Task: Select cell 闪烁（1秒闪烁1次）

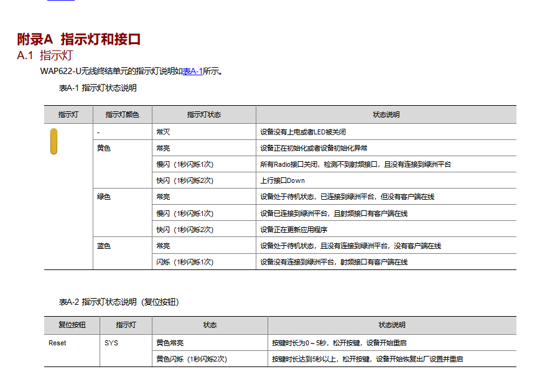Action: (x=204, y=262)
